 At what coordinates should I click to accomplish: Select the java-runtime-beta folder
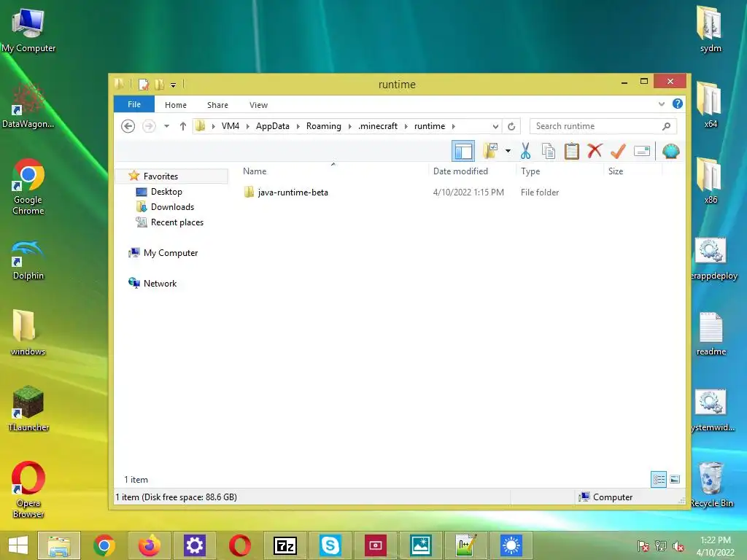tap(293, 192)
